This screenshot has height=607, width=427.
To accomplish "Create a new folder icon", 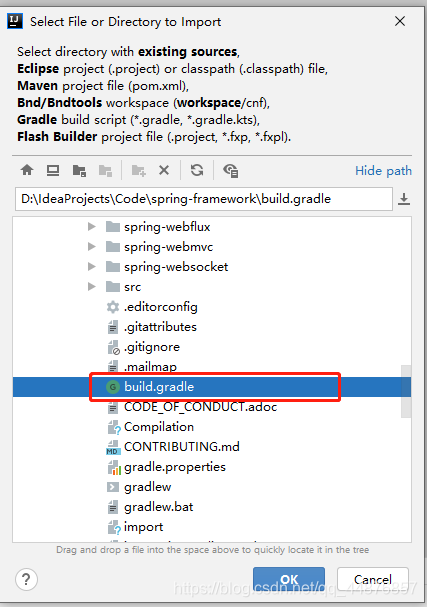I will coord(139,170).
